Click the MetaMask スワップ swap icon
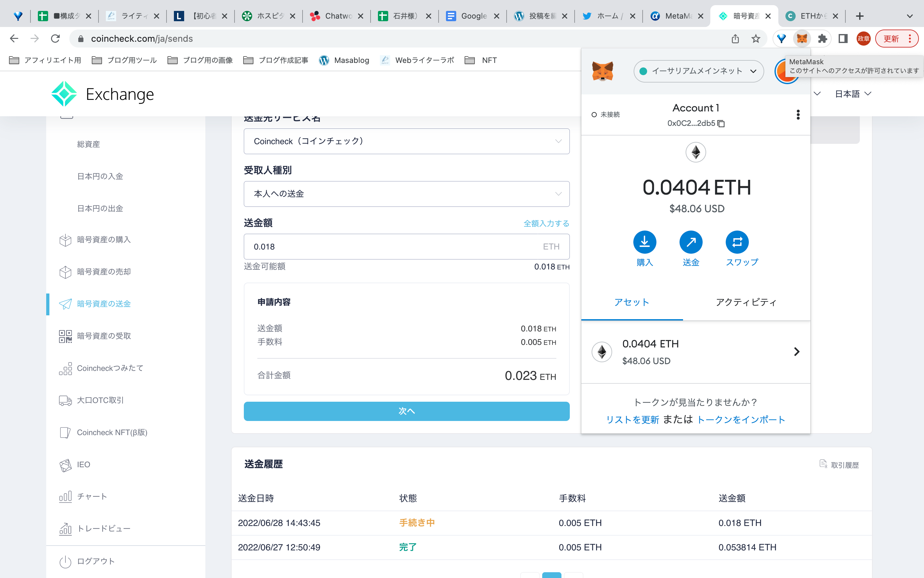This screenshot has height=578, width=924. (737, 242)
